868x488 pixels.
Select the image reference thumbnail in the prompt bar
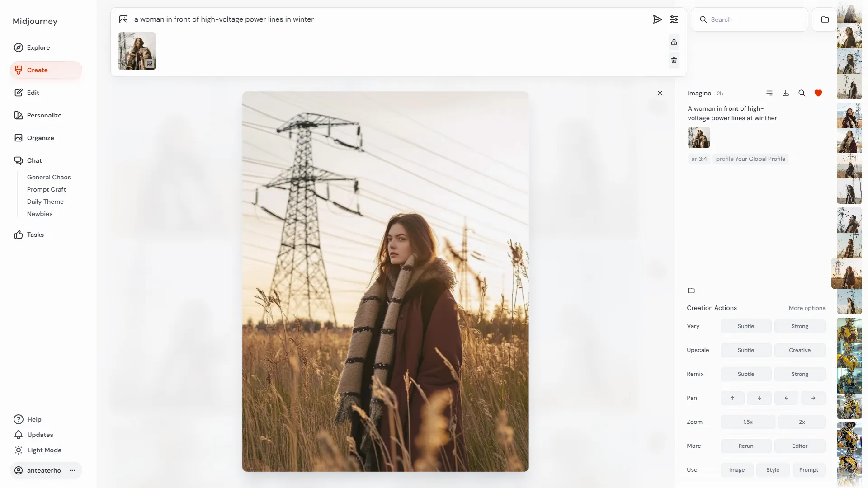[137, 51]
